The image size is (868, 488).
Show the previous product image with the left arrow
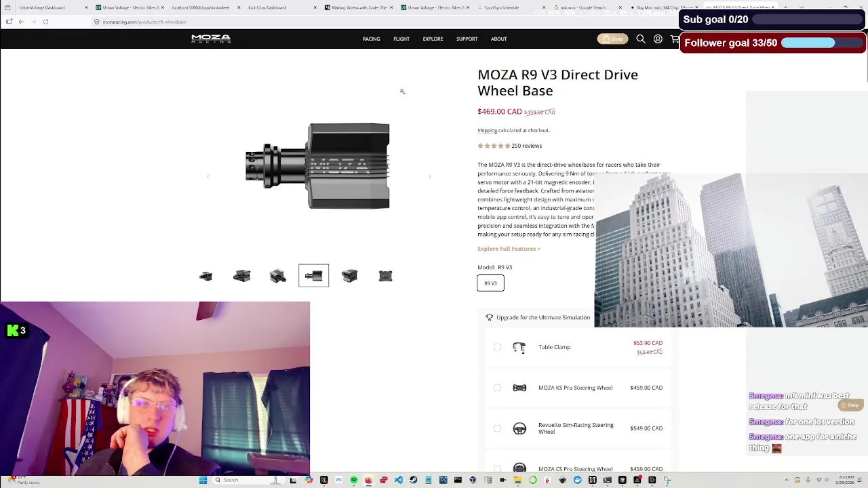tap(208, 176)
